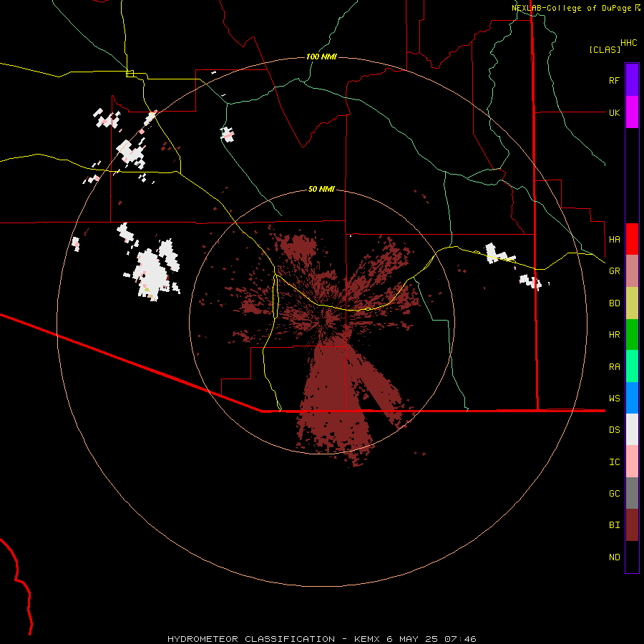This screenshot has height=644, width=644.
Task: Click the BD legend label
Action: [x=614, y=303]
